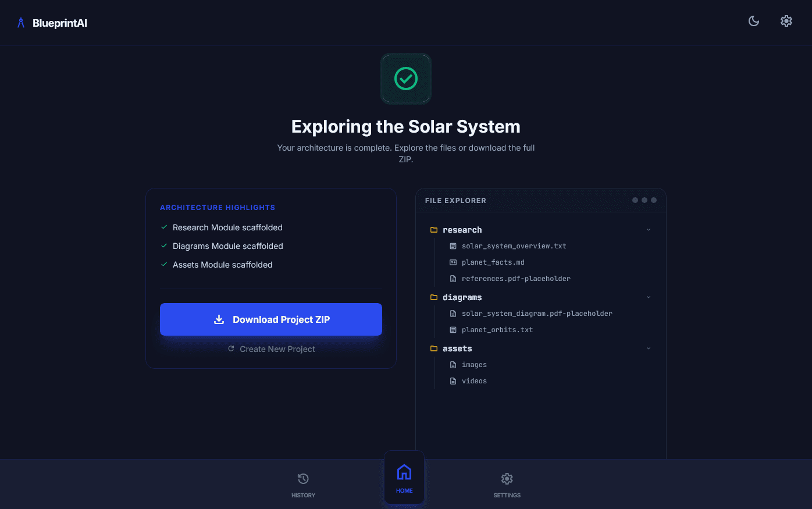The height and width of the screenshot is (509, 812).
Task: Switch to the Home tab
Action: (404, 478)
